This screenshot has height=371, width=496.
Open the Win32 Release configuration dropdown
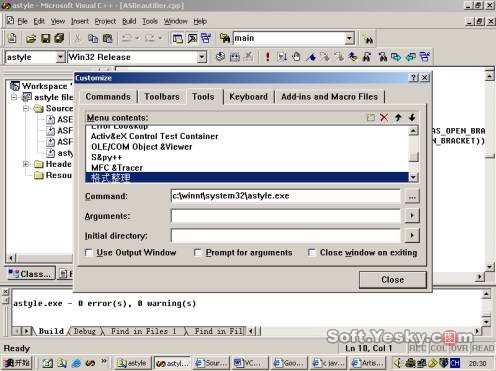(201, 57)
